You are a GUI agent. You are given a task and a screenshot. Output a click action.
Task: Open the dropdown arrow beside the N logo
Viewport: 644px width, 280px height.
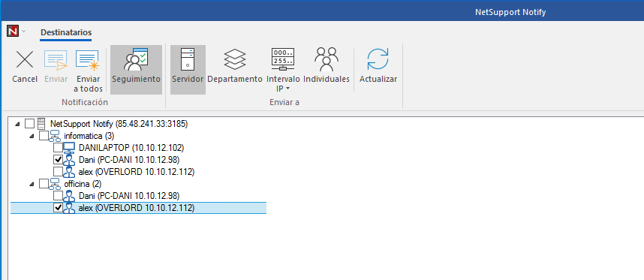point(23,32)
